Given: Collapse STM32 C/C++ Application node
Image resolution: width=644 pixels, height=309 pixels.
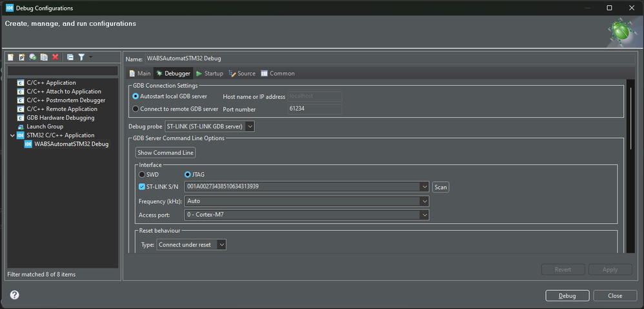Looking at the screenshot, I should pyautogui.click(x=12, y=135).
